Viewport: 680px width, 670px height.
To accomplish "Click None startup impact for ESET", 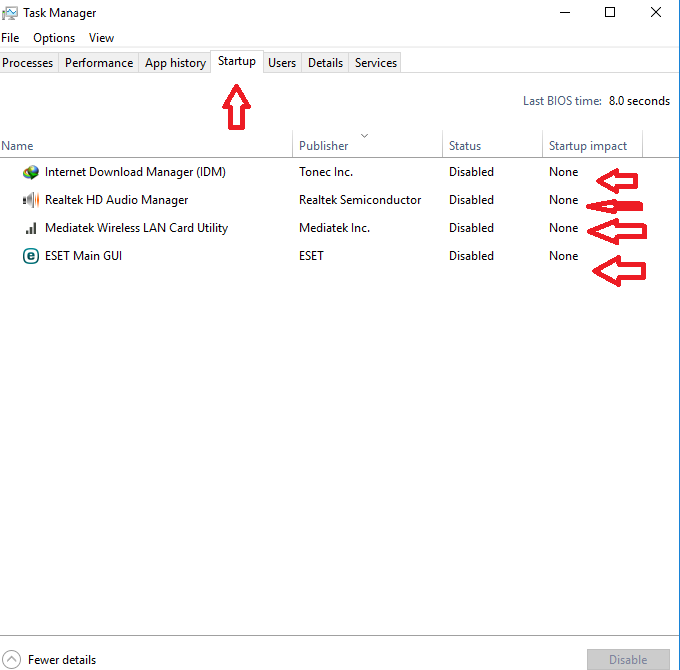I will 563,256.
